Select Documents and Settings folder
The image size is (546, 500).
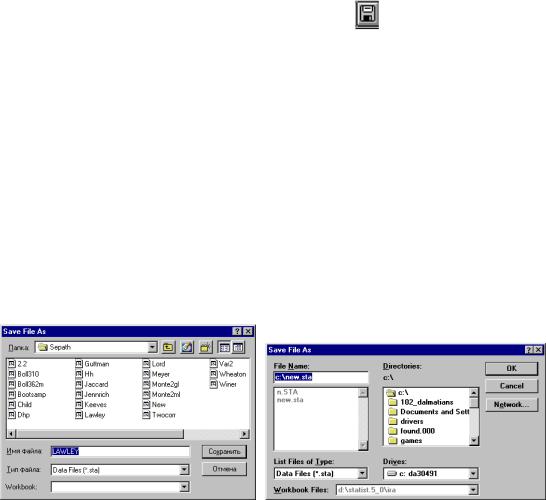429,412
